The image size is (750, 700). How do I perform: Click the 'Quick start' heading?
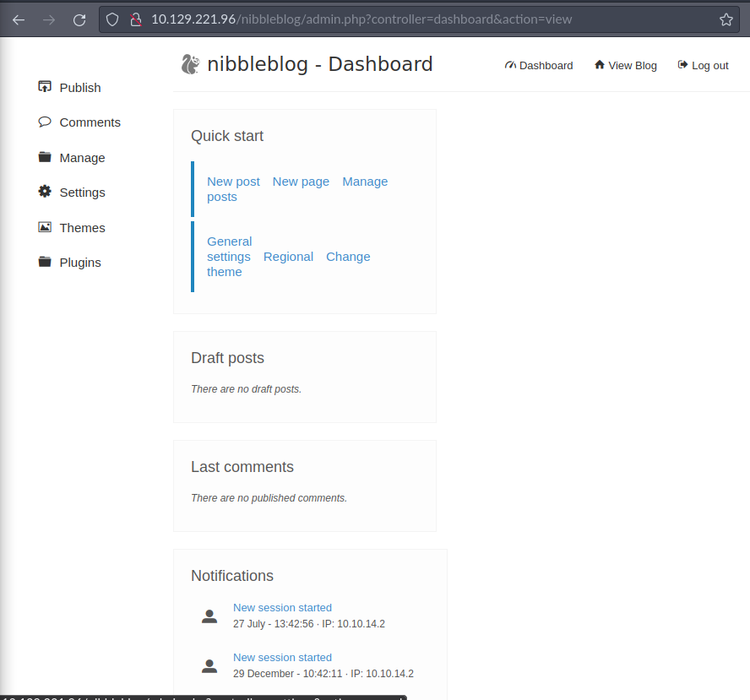click(227, 136)
